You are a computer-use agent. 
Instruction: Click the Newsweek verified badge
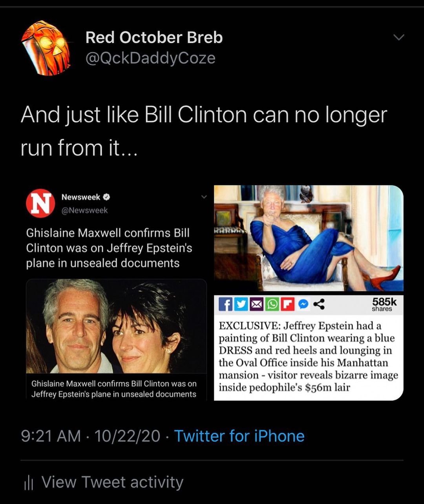[106, 197]
